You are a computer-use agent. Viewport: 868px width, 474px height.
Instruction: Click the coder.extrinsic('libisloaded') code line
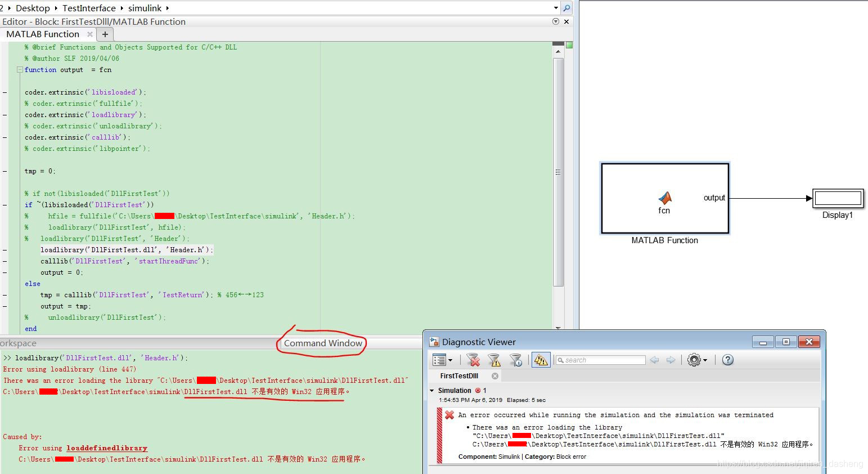pos(85,92)
